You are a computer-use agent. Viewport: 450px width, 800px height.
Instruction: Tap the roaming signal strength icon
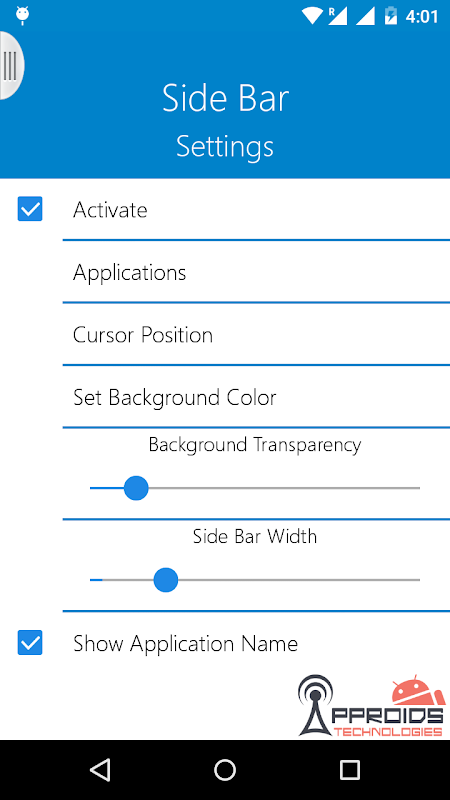click(338, 16)
